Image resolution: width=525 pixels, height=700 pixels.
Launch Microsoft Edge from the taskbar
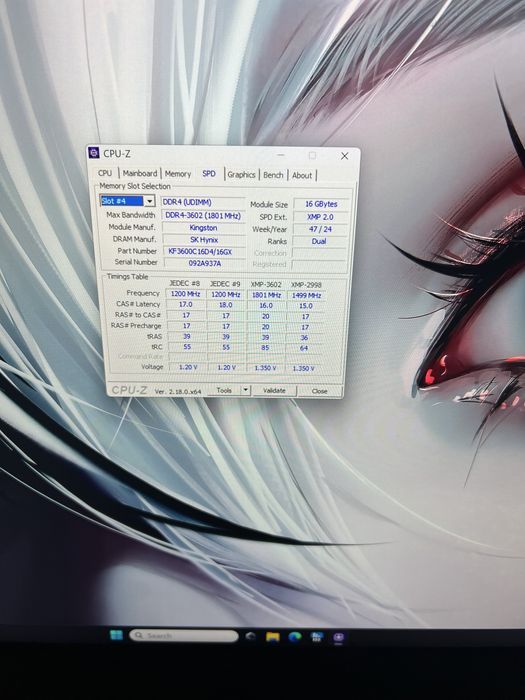(x=295, y=637)
